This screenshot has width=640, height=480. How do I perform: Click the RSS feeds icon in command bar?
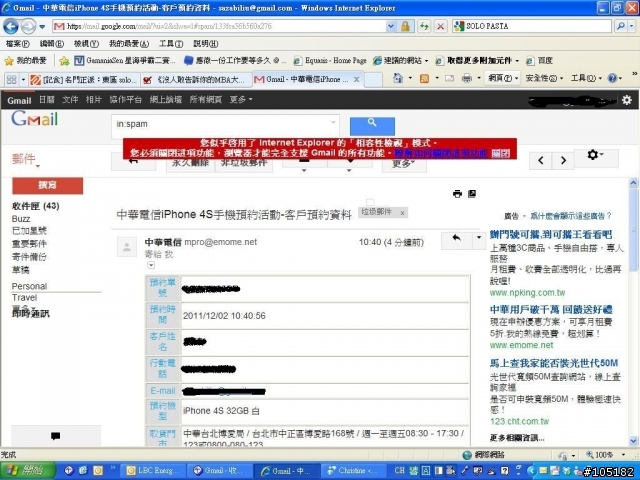(424, 78)
